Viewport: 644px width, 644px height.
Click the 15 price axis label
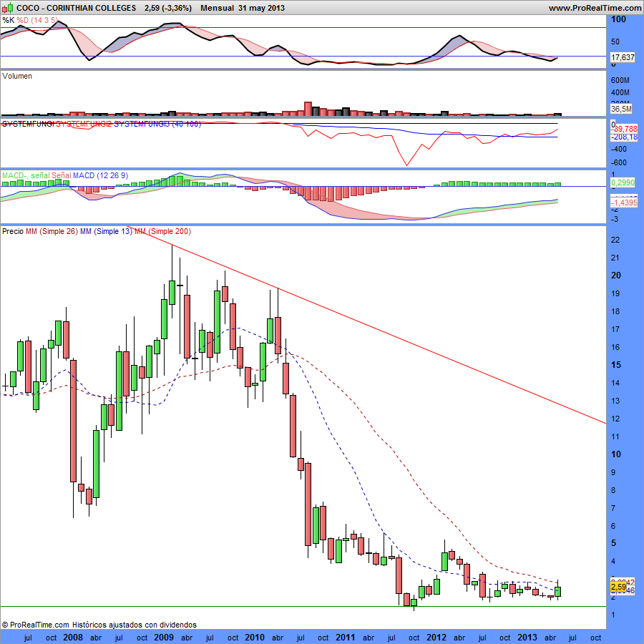point(615,365)
